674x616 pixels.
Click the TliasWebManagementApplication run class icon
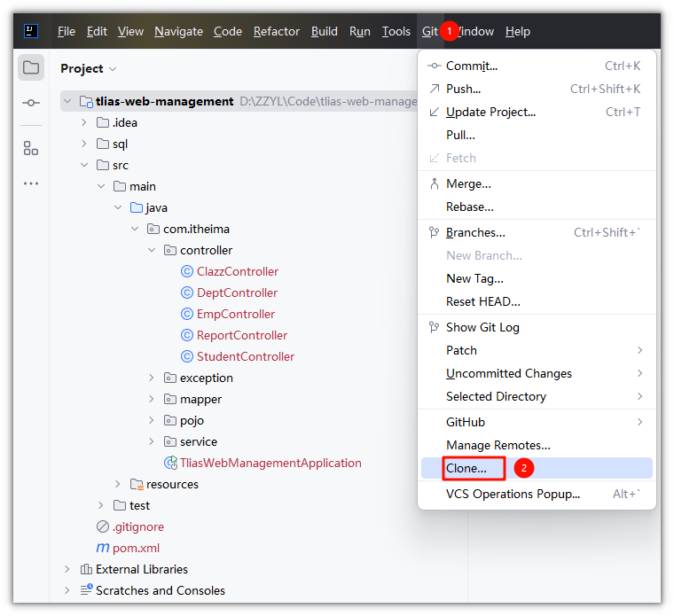coord(170,463)
